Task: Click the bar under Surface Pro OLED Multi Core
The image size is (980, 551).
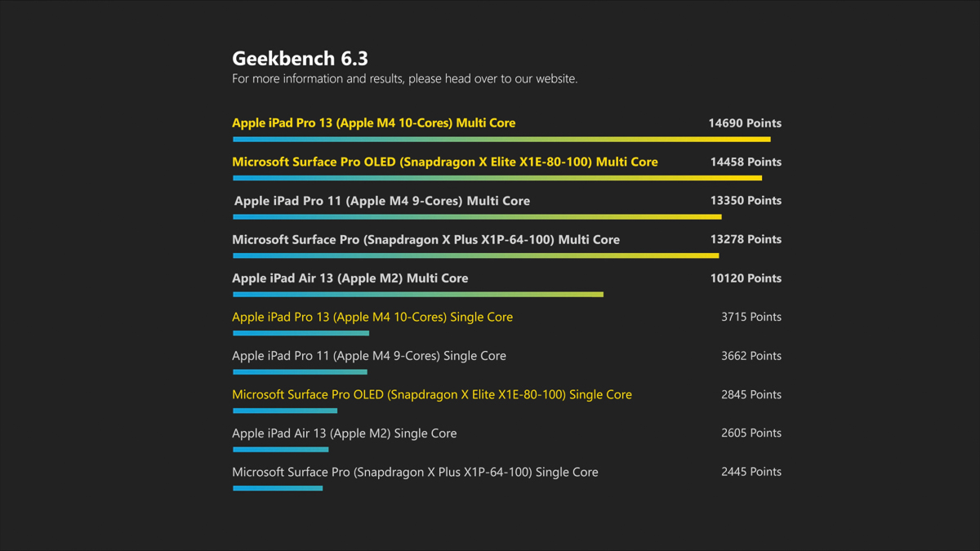Action: coord(497,178)
